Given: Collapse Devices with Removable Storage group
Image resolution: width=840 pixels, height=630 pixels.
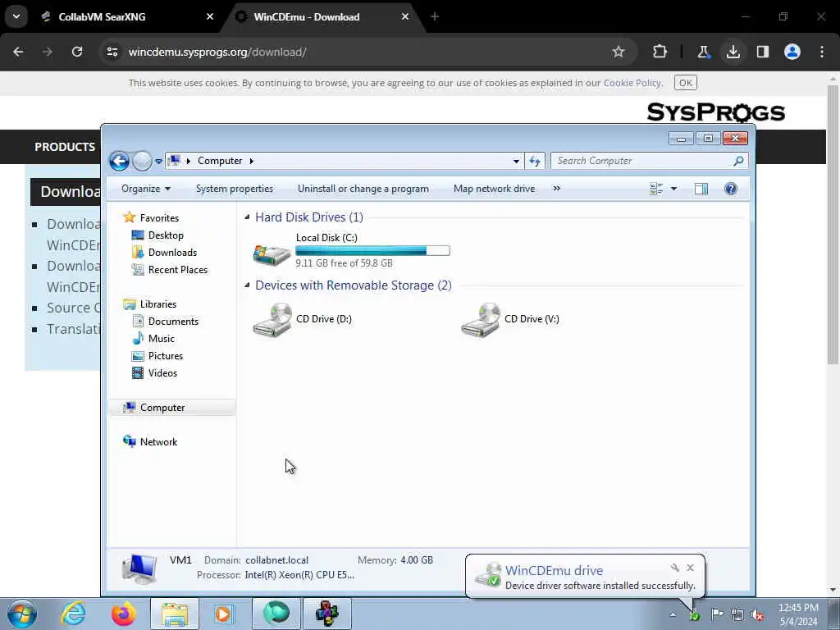Looking at the screenshot, I should [247, 285].
